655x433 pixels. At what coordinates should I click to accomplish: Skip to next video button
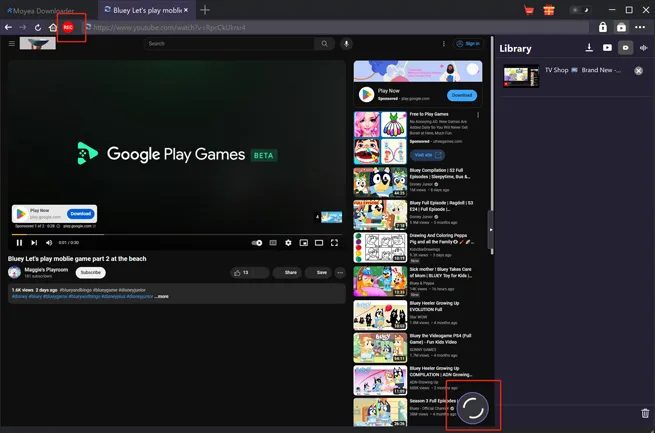click(x=34, y=243)
